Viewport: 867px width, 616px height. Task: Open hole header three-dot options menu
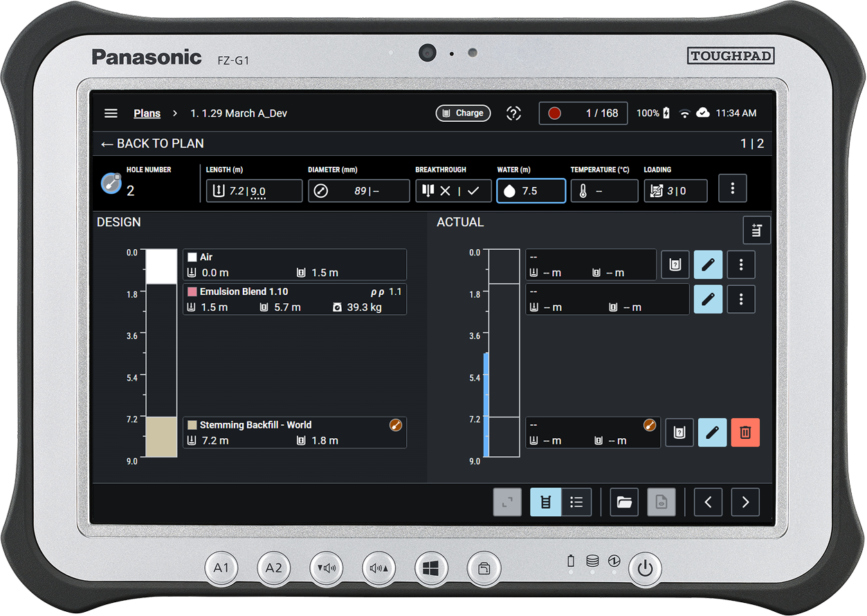pyautogui.click(x=733, y=188)
